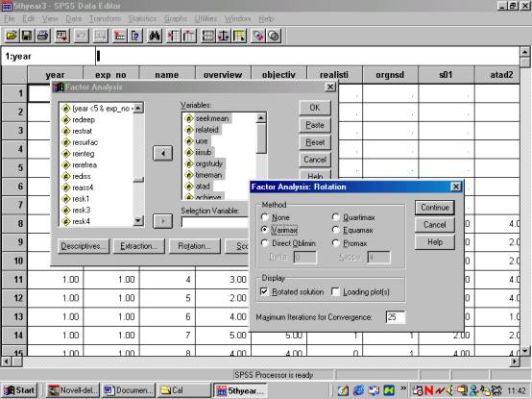This screenshot has width=532, height=399.
Task: Select orgstudy in the Variables list
Action: point(208,163)
